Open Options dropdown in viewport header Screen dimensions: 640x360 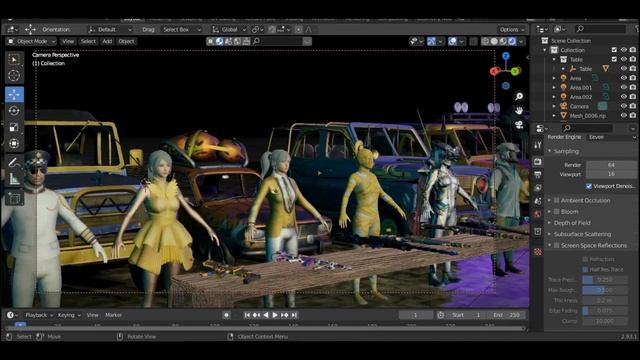(x=512, y=29)
